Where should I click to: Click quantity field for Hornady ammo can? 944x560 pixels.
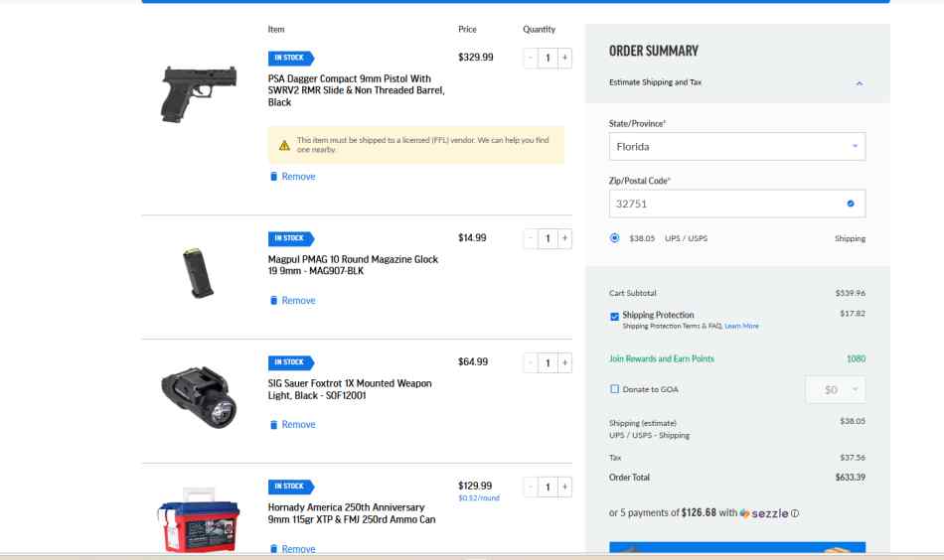[x=548, y=487]
